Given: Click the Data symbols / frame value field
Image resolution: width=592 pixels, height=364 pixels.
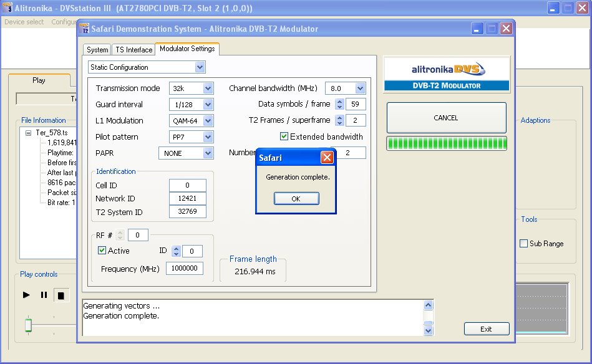Looking at the screenshot, I should [x=356, y=104].
